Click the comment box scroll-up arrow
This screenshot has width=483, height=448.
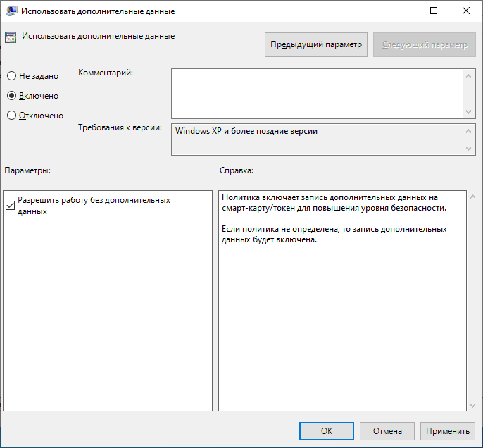tap(469, 75)
